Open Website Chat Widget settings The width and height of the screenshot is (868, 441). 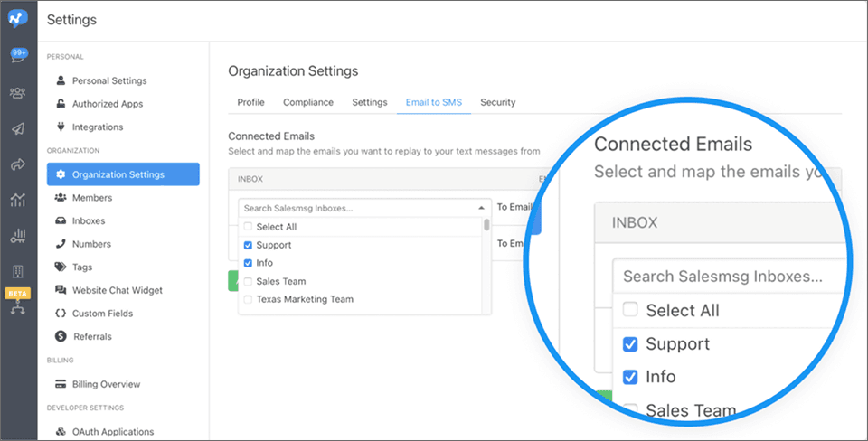click(x=117, y=290)
